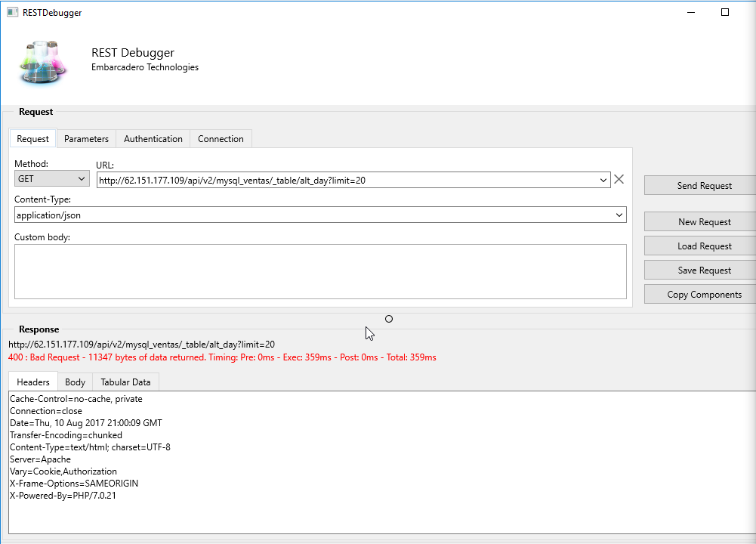Click the RESTDebugger title bar app icon
The width and height of the screenshot is (756, 544).
pos(13,12)
